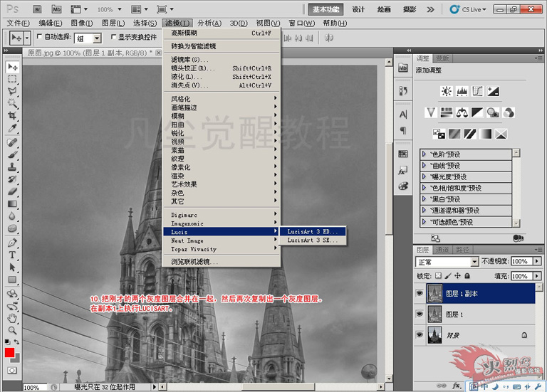Choose LucisArt 3 ED filter
Image resolution: width=547 pixels, height=392 pixels.
[313, 231]
